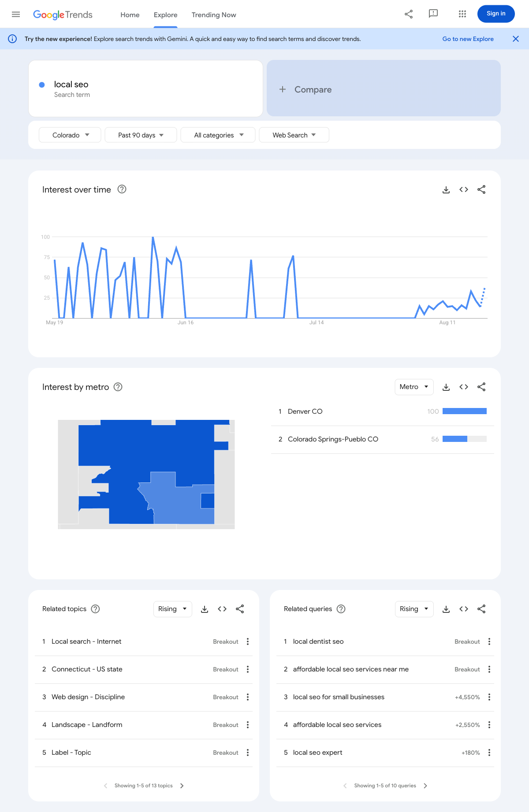Viewport: 529px width, 812px height.
Task: Click the local seo search term box
Action: (145, 89)
